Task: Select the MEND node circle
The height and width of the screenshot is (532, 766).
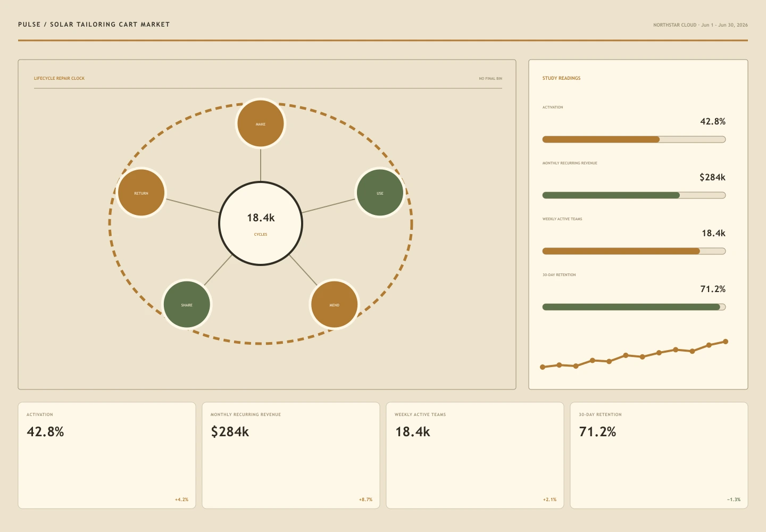Action: (x=334, y=304)
